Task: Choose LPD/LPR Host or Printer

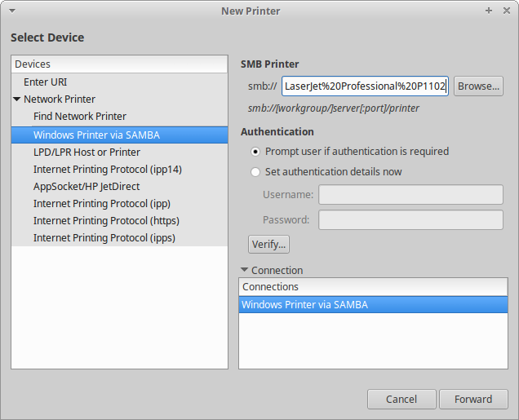Action: [x=86, y=153]
